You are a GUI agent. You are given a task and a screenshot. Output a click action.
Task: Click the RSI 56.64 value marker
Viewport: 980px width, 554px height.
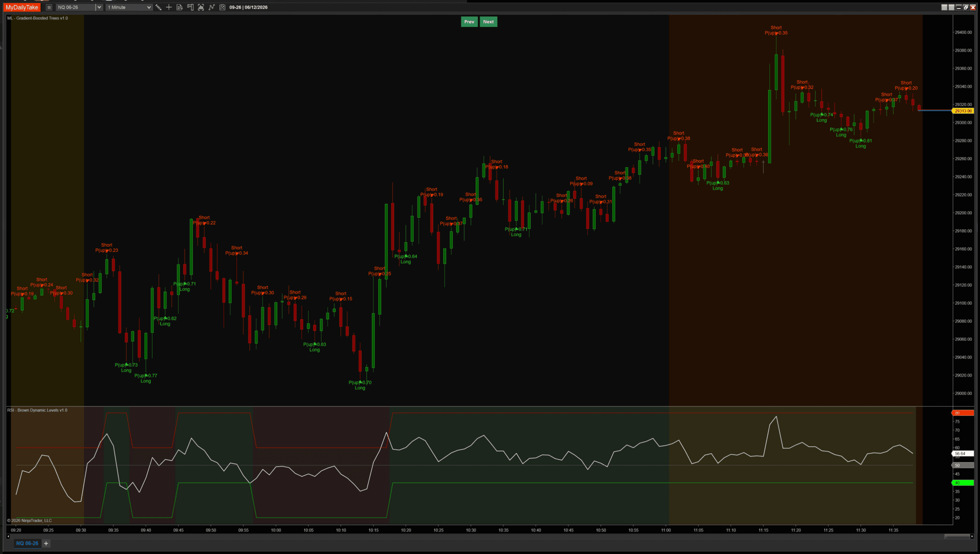pyautogui.click(x=963, y=453)
